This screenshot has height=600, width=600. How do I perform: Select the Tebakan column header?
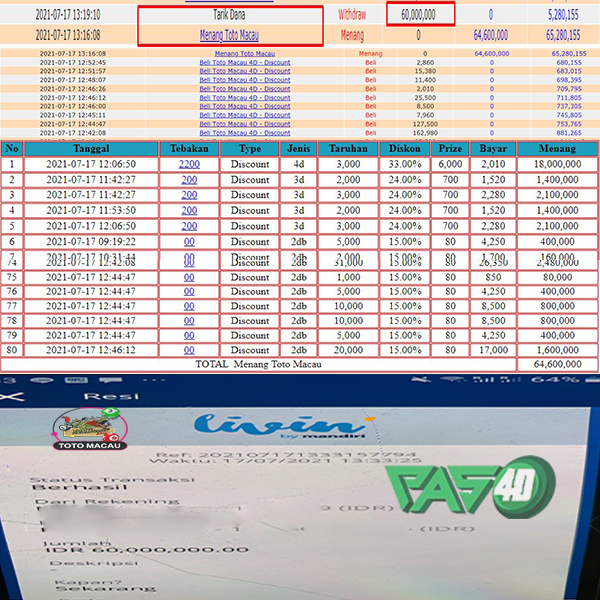(x=189, y=148)
